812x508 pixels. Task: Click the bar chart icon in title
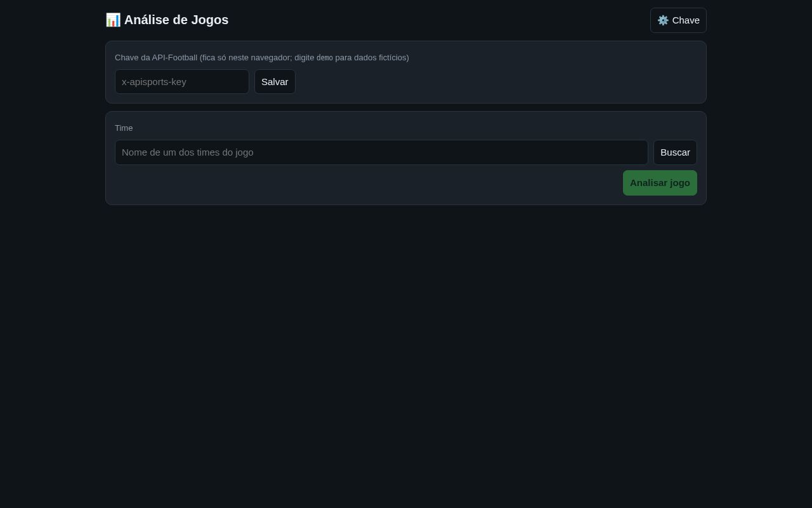pos(113,20)
